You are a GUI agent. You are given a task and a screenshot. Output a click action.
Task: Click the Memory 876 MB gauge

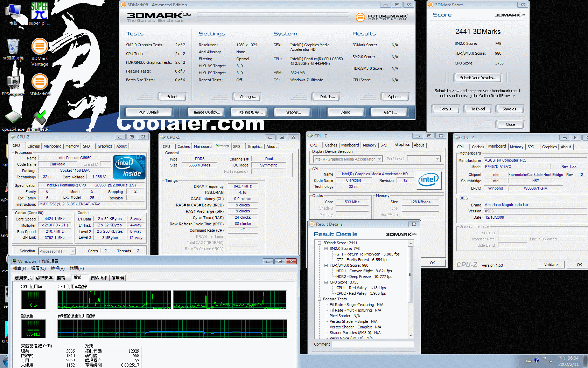pyautogui.click(x=33, y=328)
